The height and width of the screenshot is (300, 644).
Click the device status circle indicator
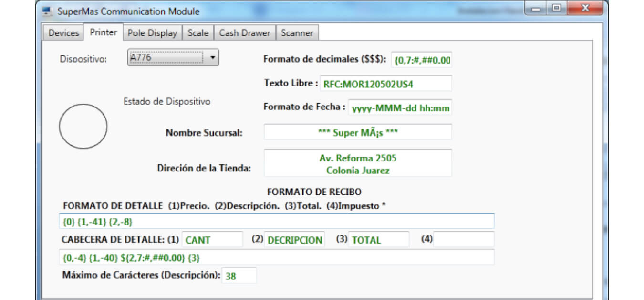[83, 126]
